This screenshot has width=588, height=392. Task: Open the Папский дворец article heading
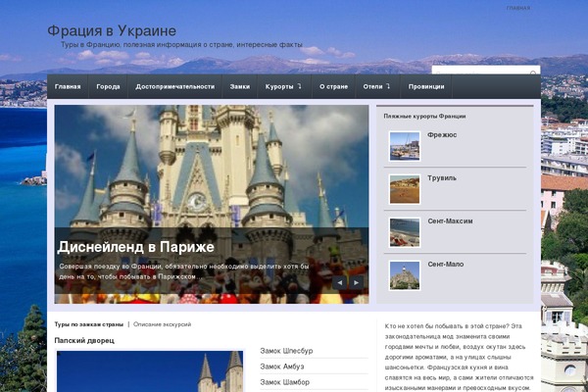click(84, 341)
